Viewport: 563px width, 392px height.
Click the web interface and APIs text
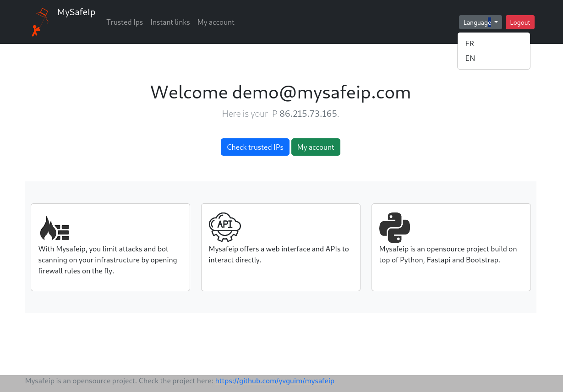tap(279, 254)
